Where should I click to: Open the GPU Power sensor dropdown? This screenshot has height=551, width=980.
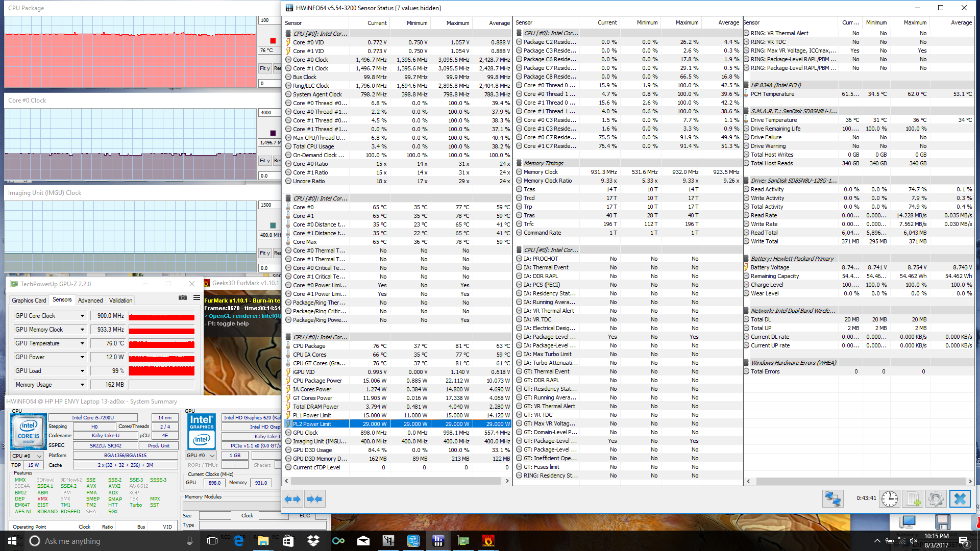pyautogui.click(x=82, y=357)
